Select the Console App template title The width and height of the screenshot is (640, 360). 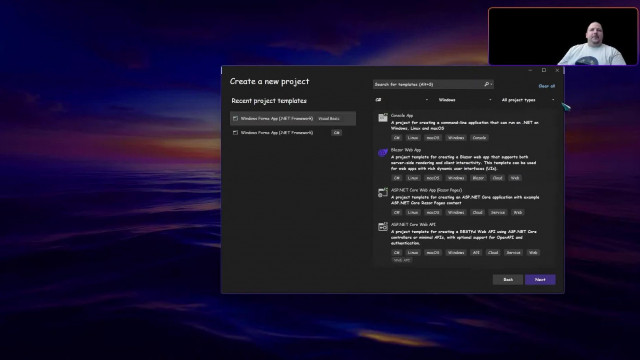tap(402, 116)
